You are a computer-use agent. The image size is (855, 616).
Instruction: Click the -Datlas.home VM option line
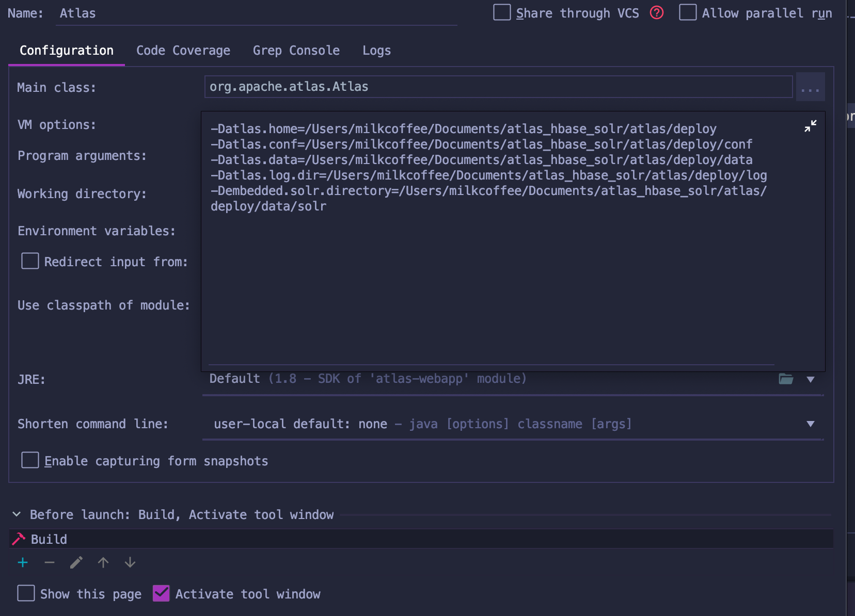464,129
